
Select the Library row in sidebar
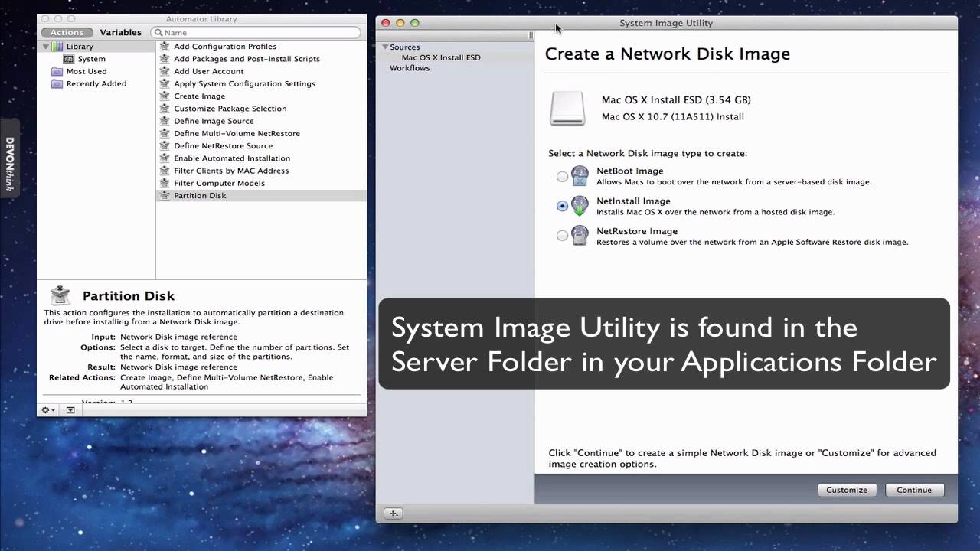[96, 47]
